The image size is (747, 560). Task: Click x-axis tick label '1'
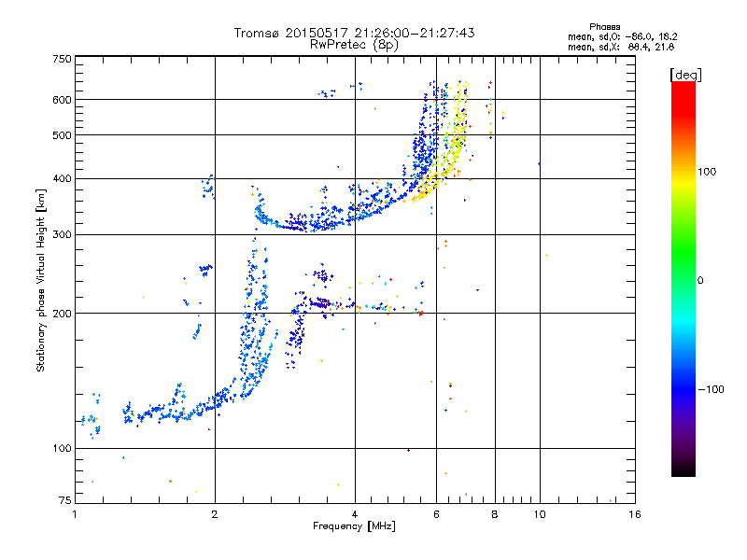tap(75, 514)
